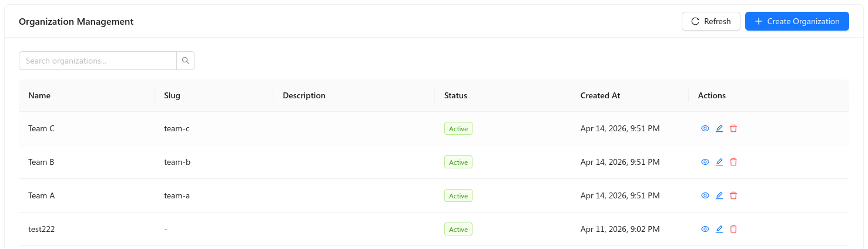This screenshot has width=868, height=249.
Task: Delete the Team C organization
Action: 733,128
